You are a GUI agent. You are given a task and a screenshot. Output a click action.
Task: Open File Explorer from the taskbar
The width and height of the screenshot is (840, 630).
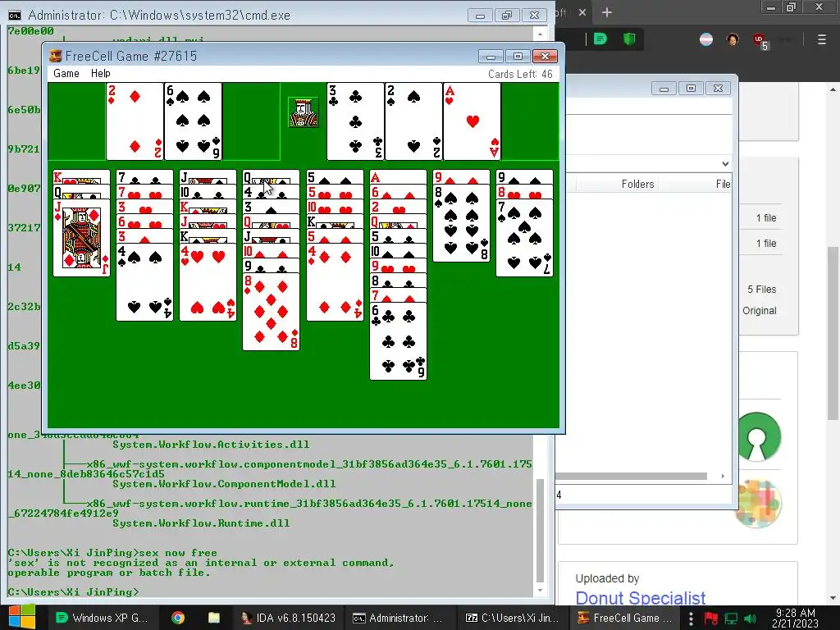[x=214, y=618]
